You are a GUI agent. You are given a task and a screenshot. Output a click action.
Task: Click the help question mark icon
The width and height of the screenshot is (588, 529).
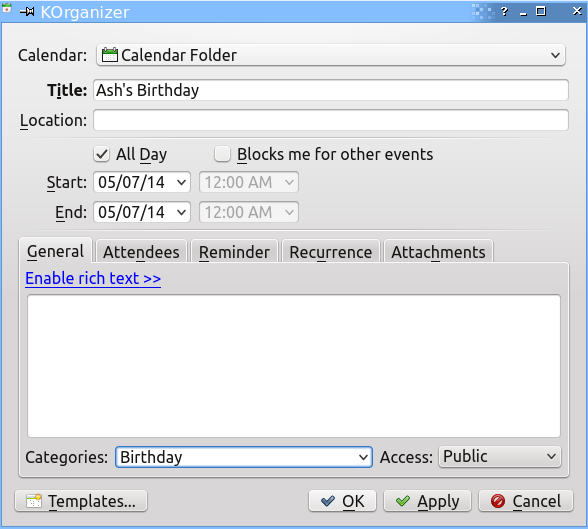click(x=504, y=12)
